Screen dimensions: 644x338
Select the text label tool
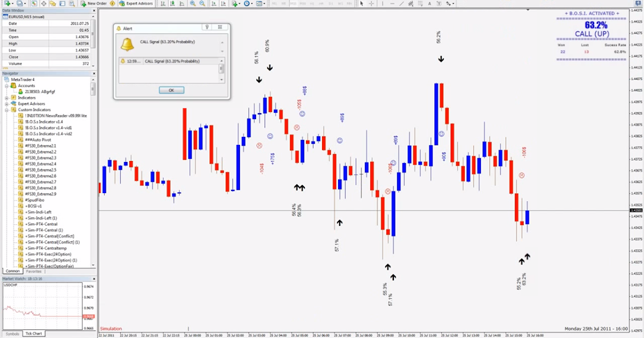[439, 3]
